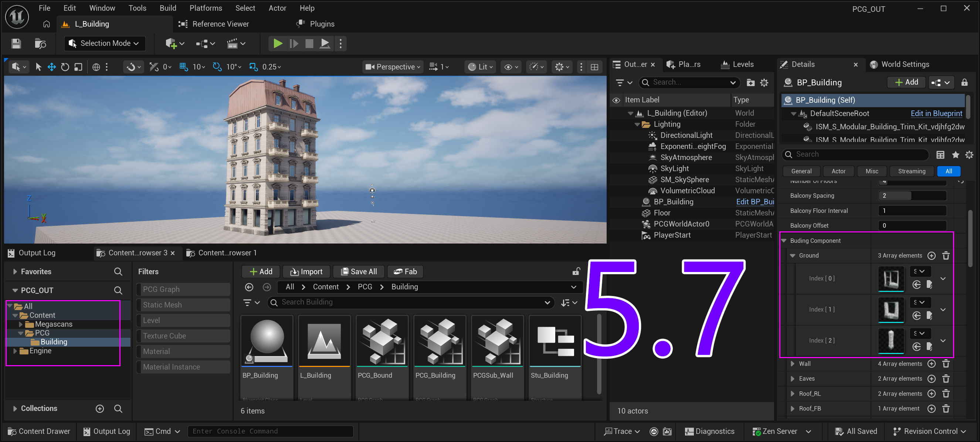Save the current level with the floppy disk icon
The width and height of the screenshot is (980, 442).
click(x=16, y=43)
